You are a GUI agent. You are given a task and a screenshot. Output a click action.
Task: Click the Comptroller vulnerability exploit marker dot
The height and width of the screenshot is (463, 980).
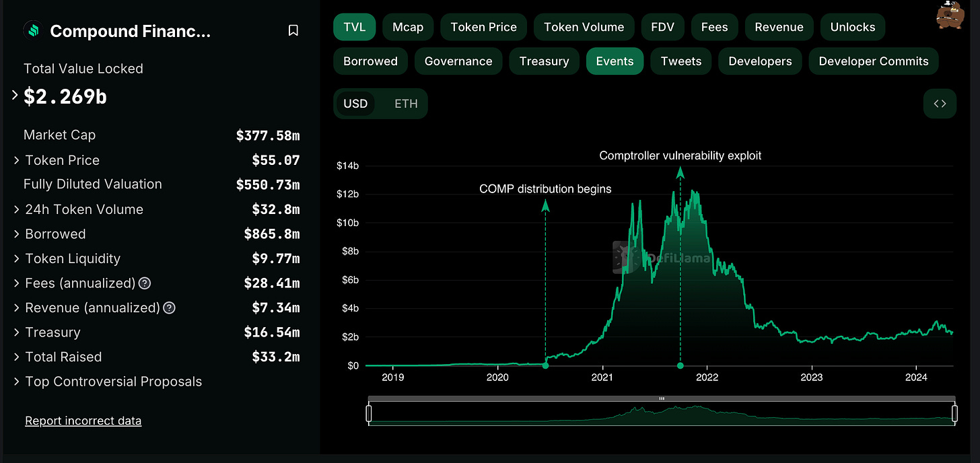[680, 365]
